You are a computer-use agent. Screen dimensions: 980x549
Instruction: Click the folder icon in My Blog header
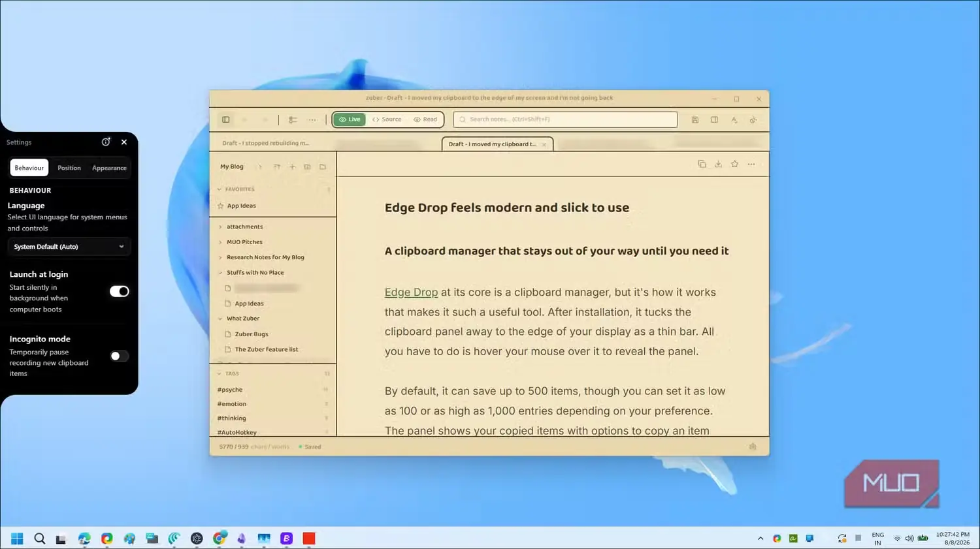(x=323, y=166)
